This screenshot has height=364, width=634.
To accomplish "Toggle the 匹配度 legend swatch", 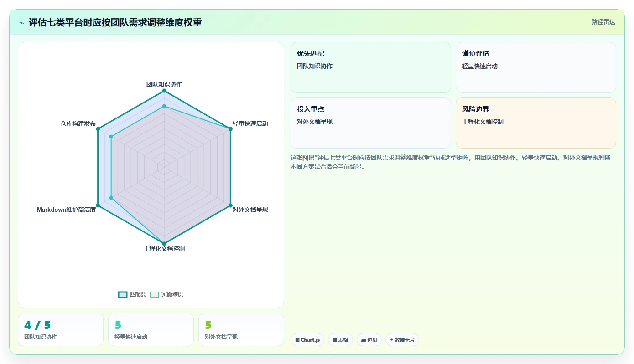I will [x=123, y=295].
